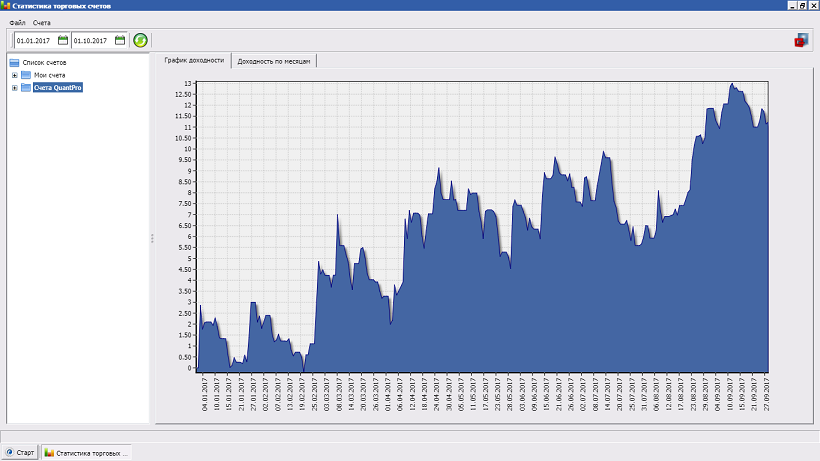
Task: Click the Мои счета folder icon
Action: [26, 75]
